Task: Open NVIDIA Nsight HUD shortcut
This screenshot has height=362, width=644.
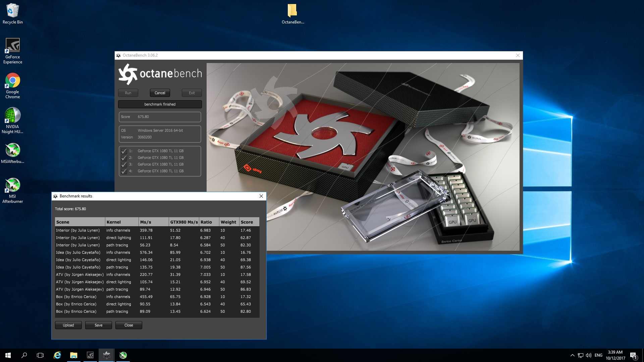Action: click(x=12, y=116)
